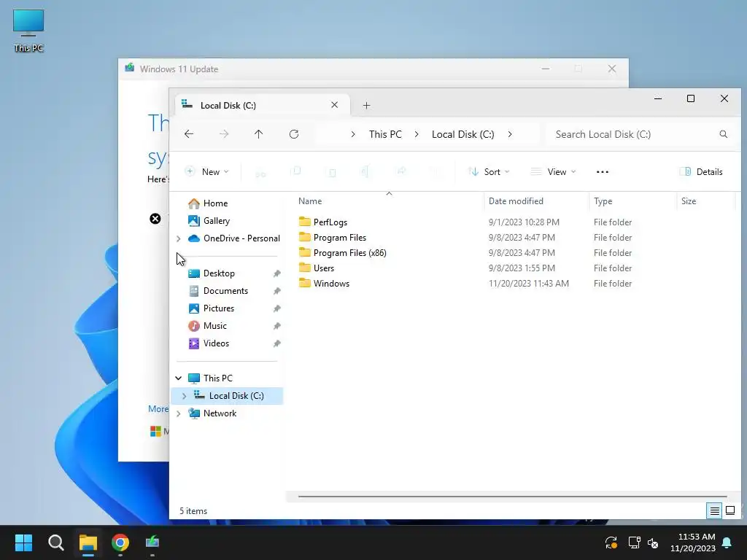Click Local Disk (C:) in breadcrumb

tap(462, 134)
